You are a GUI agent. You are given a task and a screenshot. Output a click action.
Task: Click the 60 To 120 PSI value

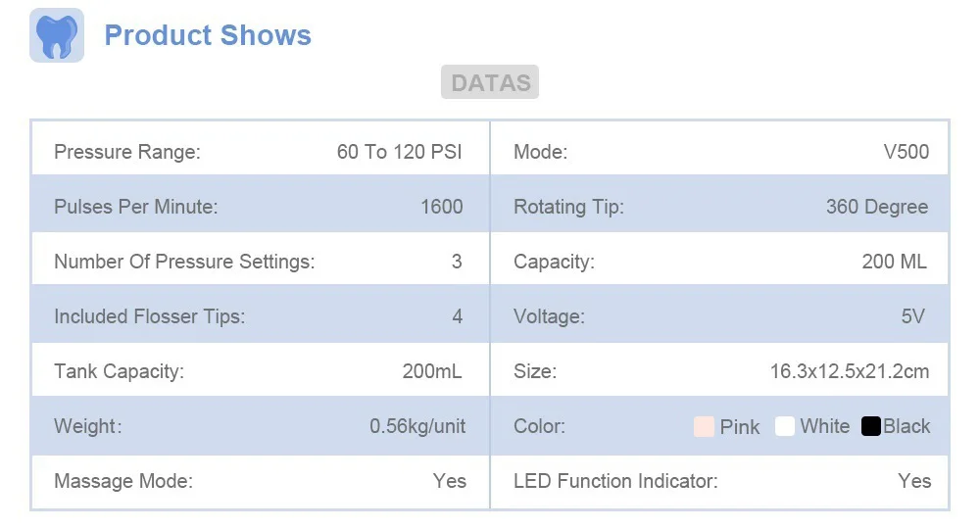coord(400,152)
